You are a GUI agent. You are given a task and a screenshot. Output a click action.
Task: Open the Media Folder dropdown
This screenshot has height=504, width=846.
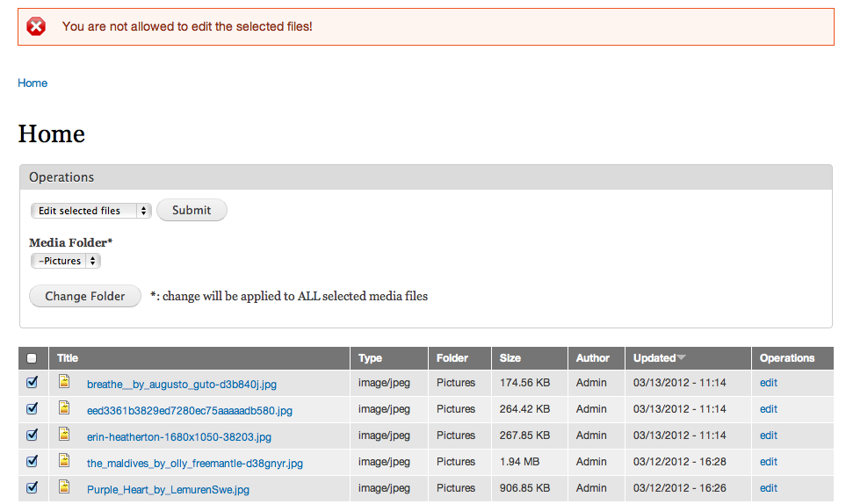66,261
